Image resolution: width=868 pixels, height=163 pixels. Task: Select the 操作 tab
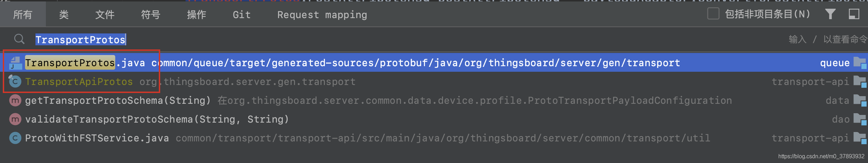pos(196,15)
